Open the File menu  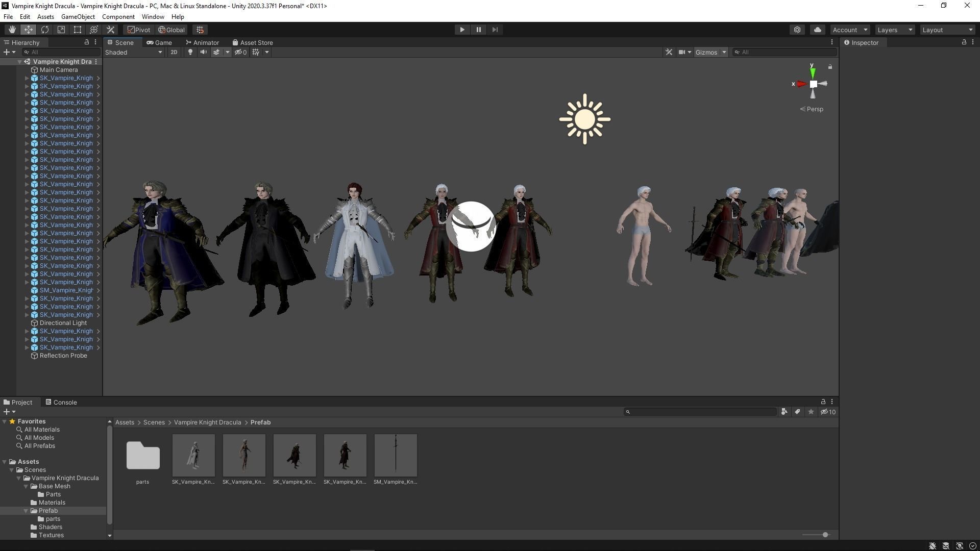[8, 17]
